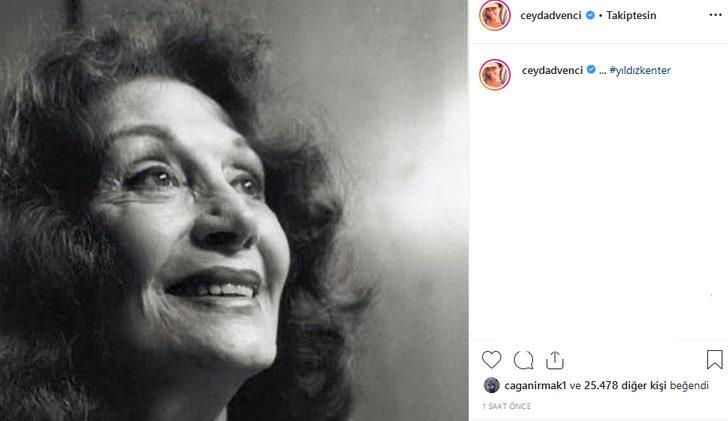Viewport: 728px width, 421px height.
Task: Click the verified badge beside the caption username
Action: click(x=592, y=71)
